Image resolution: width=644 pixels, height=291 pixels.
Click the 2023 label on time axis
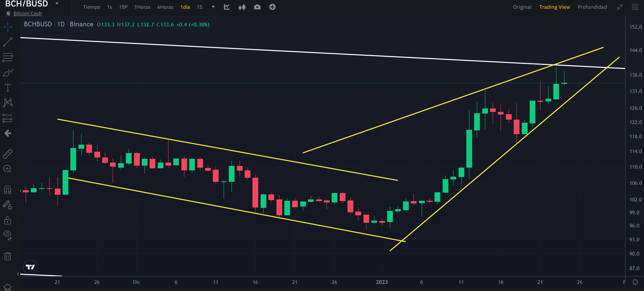[382, 282]
